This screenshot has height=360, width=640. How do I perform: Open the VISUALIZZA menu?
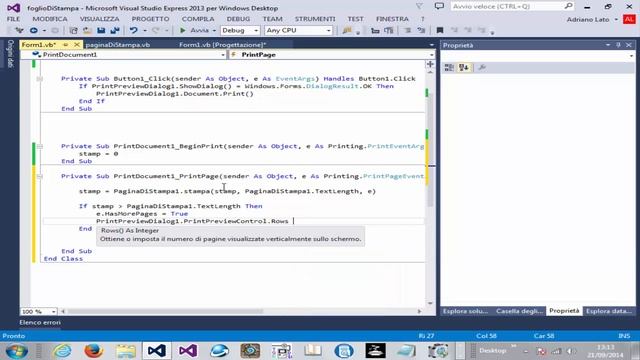coord(100,19)
